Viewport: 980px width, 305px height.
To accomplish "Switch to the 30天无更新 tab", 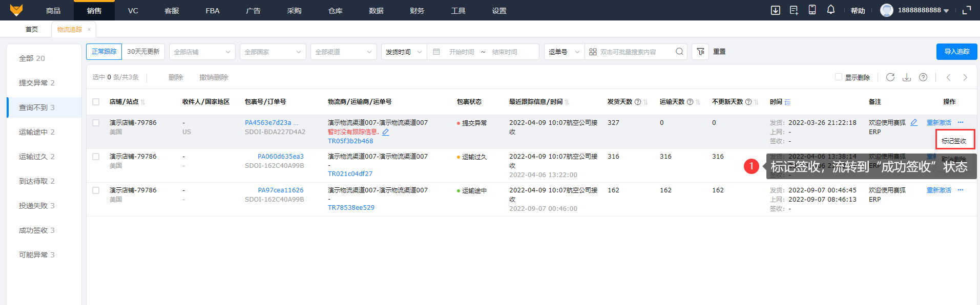I will click(x=143, y=52).
